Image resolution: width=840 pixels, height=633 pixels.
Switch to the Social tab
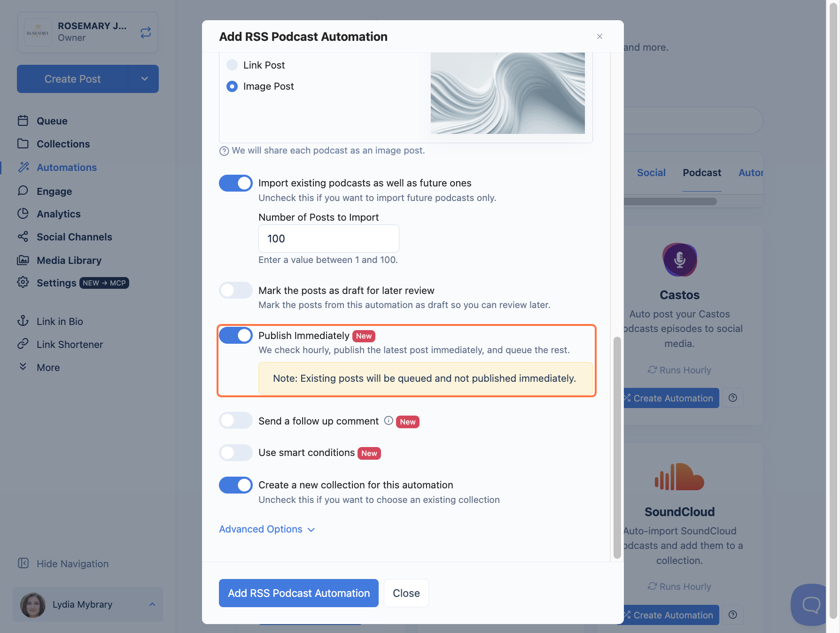pos(651,172)
